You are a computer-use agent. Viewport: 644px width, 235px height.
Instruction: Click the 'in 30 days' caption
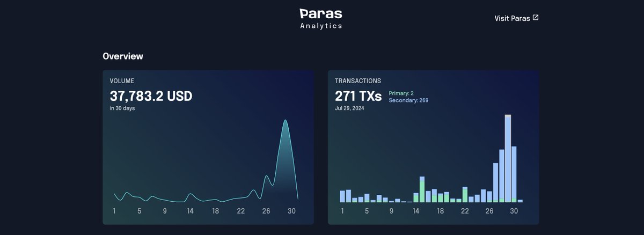[122, 108]
